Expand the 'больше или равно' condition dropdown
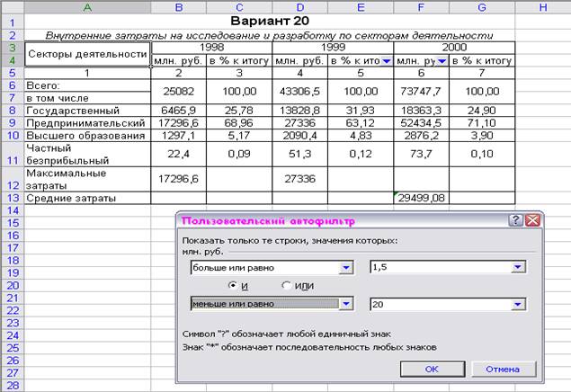This screenshot has width=571, height=392. click(x=346, y=268)
